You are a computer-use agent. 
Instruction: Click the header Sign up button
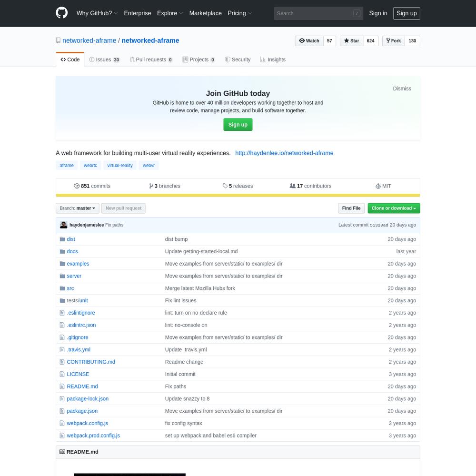407,13
